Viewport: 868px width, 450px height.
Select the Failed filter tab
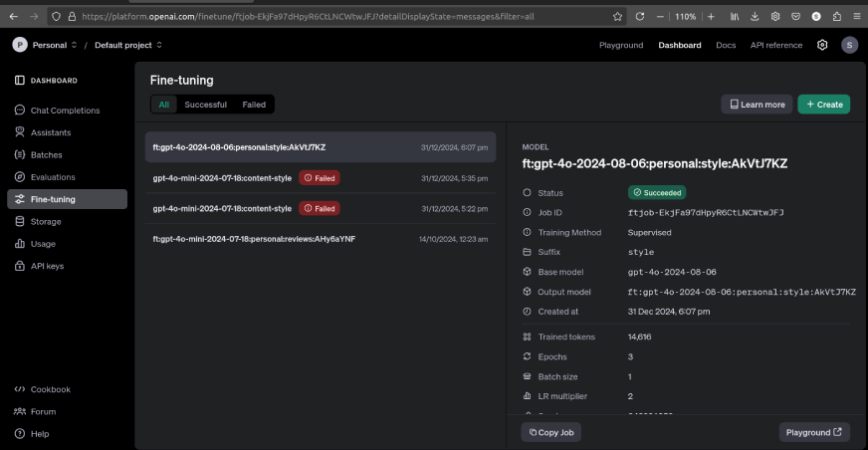tap(254, 105)
